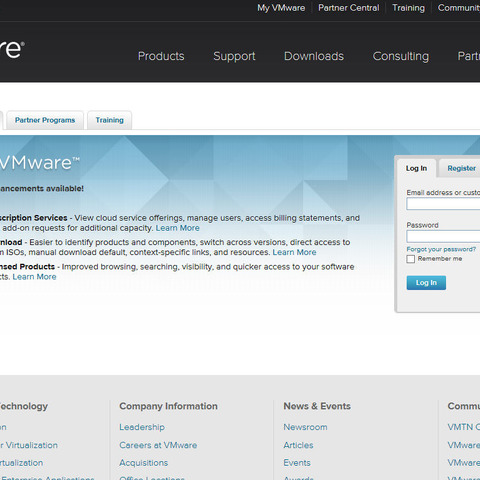This screenshot has height=480, width=480.
Task: Learn More about Subscription Services
Action: (178, 228)
